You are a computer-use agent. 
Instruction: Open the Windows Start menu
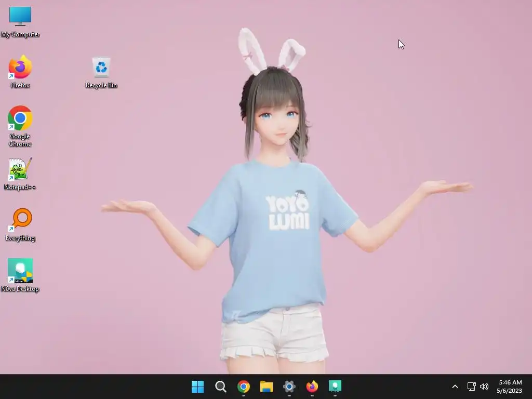pos(197,387)
